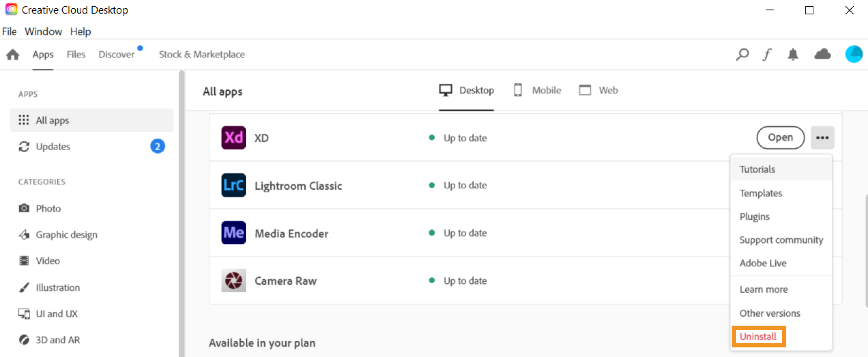Select the Graphic design category
The width and height of the screenshot is (868, 357).
66,235
